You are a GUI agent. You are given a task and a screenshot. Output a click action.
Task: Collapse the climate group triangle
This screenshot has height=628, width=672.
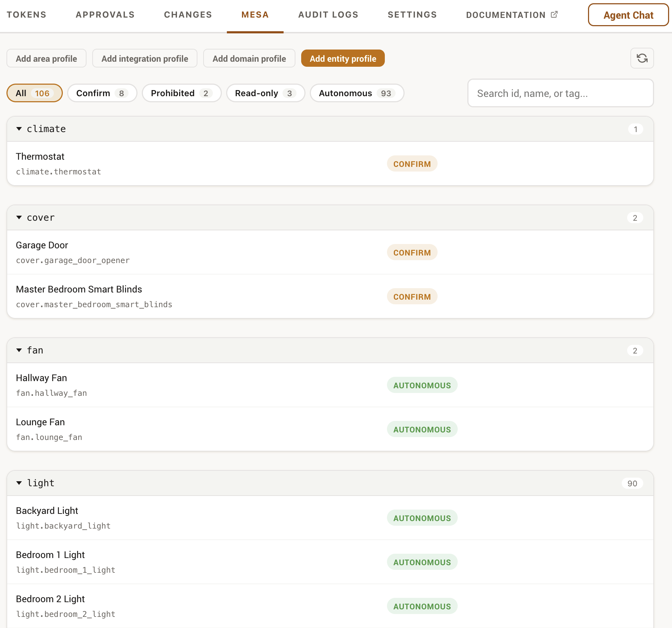(19, 129)
